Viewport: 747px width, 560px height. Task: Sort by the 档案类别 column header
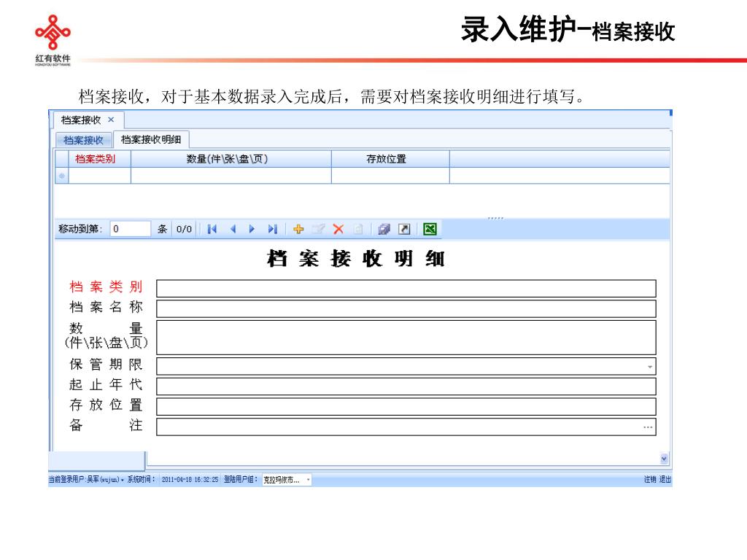(x=99, y=159)
